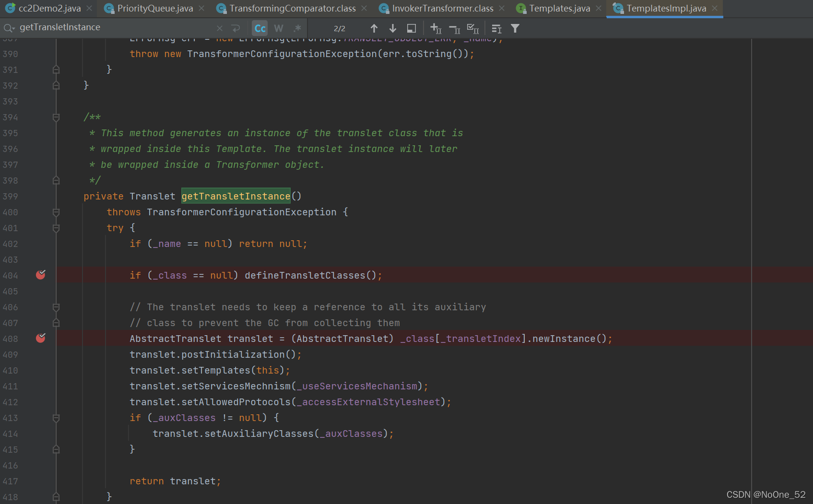Collapse the Javadoc comment at line 394

[56, 117]
